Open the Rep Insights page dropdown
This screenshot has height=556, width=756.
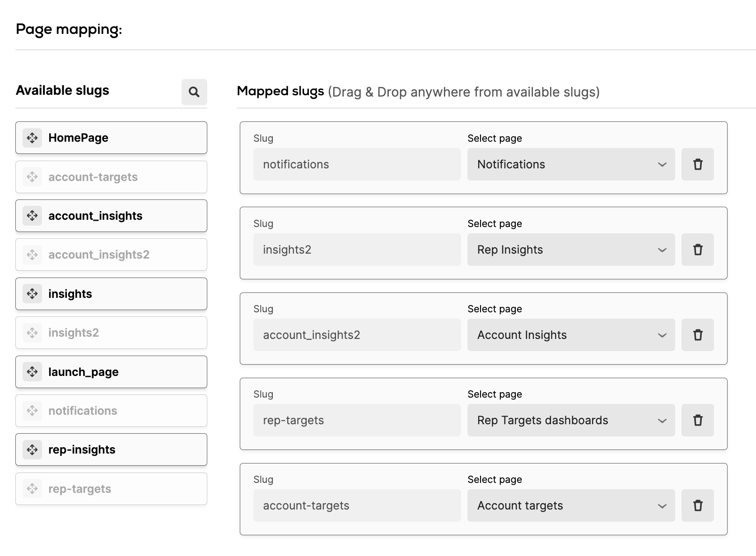[570, 250]
